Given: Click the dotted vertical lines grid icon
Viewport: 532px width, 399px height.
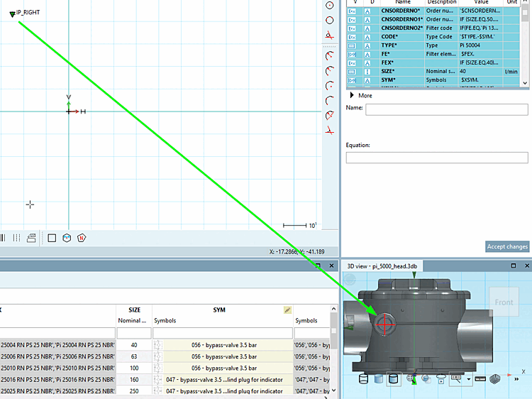Looking at the screenshot, I should 16,238.
